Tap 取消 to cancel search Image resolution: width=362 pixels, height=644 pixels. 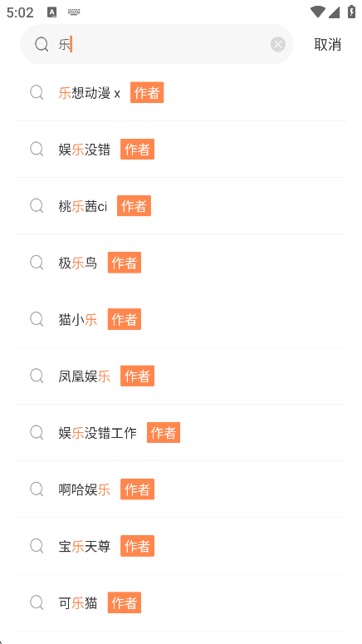pos(327,44)
